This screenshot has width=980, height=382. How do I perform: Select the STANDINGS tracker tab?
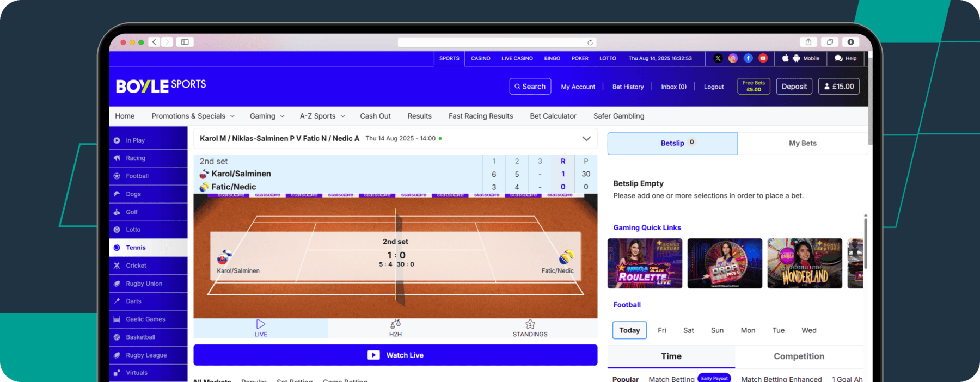(x=530, y=329)
